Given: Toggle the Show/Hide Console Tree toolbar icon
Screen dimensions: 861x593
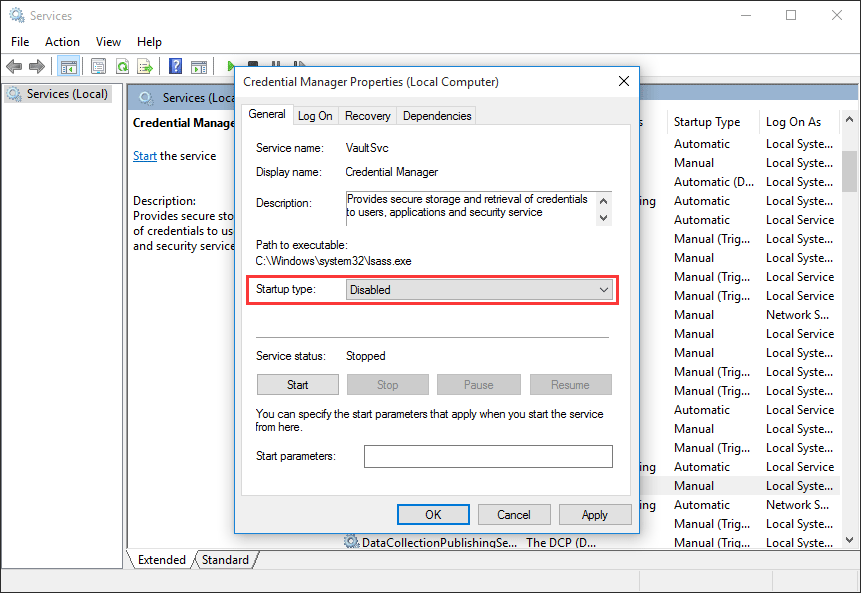Looking at the screenshot, I should click(69, 67).
